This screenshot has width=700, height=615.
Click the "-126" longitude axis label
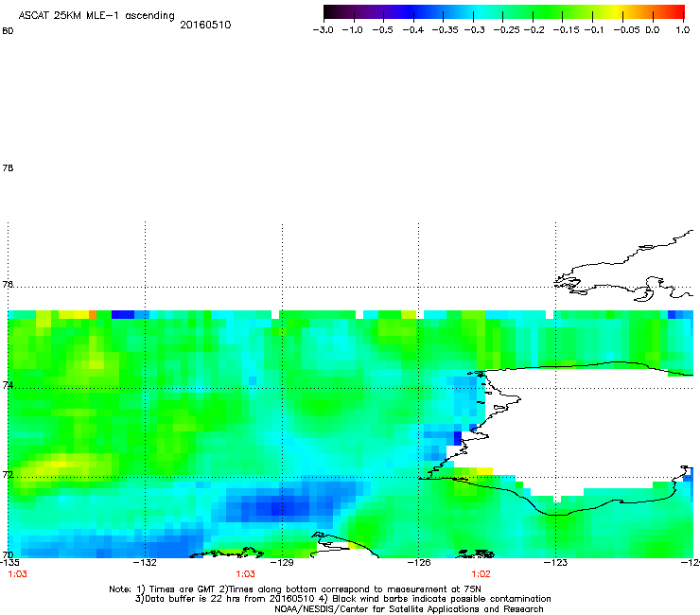pos(419,563)
